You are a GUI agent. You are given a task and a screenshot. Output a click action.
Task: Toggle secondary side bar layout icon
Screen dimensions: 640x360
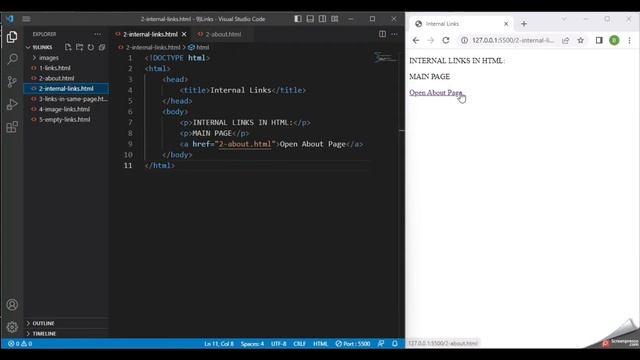[x=322, y=19]
